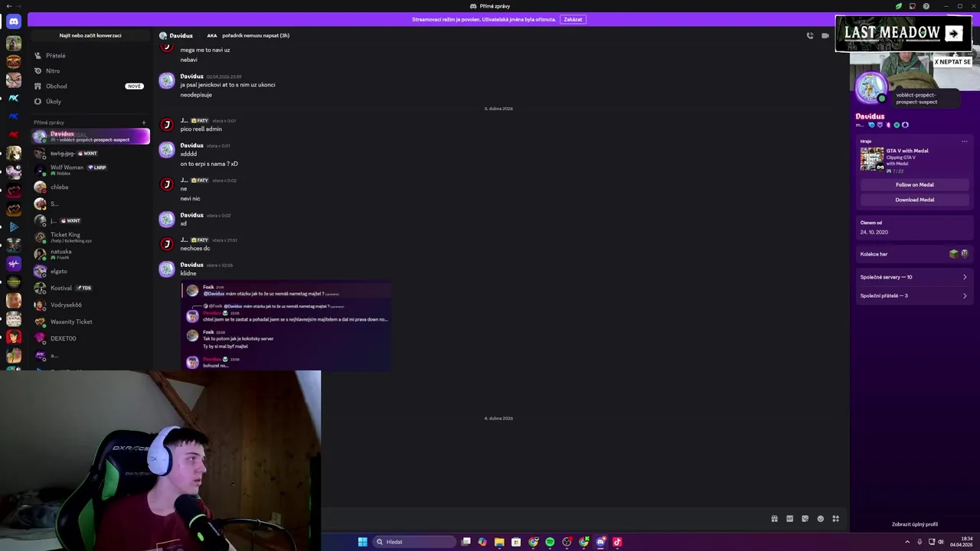This screenshot has height=551, width=980.
Task: Open the elgato conversation
Action: pyautogui.click(x=90, y=271)
